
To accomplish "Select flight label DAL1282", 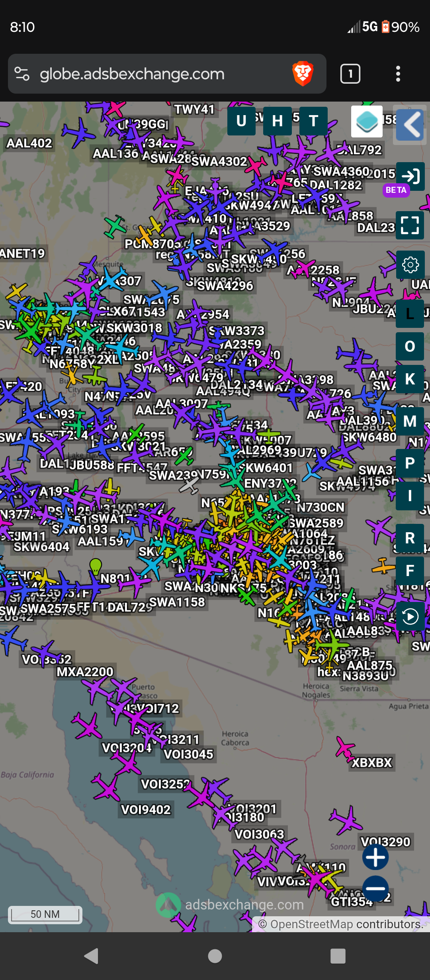I will pyautogui.click(x=336, y=185).
